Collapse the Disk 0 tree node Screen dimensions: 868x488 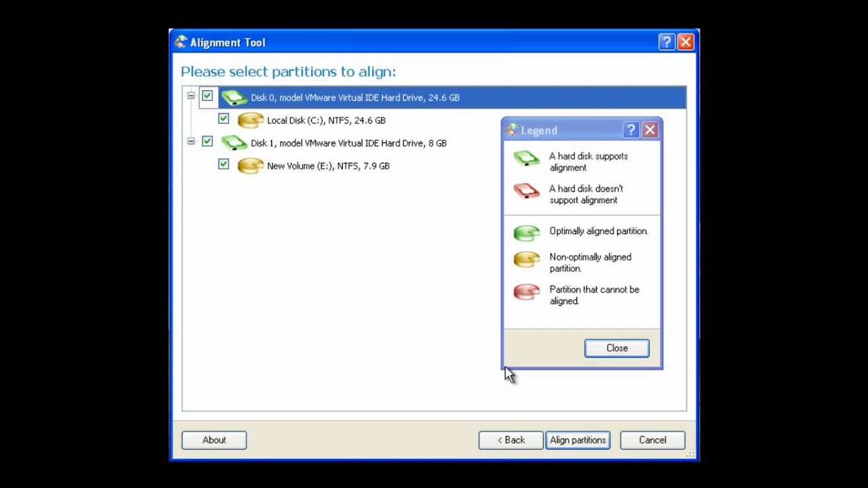[x=191, y=96]
